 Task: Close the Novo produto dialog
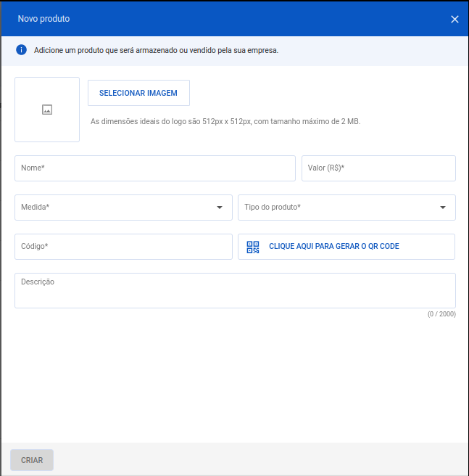pos(455,19)
